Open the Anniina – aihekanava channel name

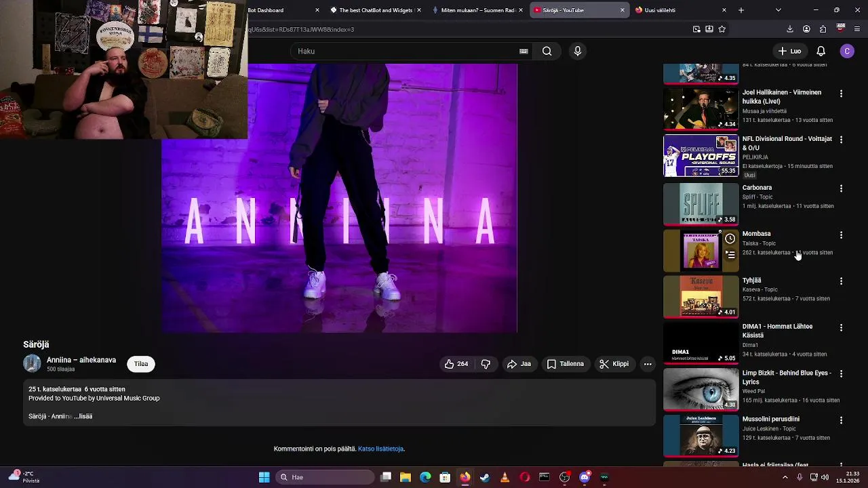pos(81,360)
